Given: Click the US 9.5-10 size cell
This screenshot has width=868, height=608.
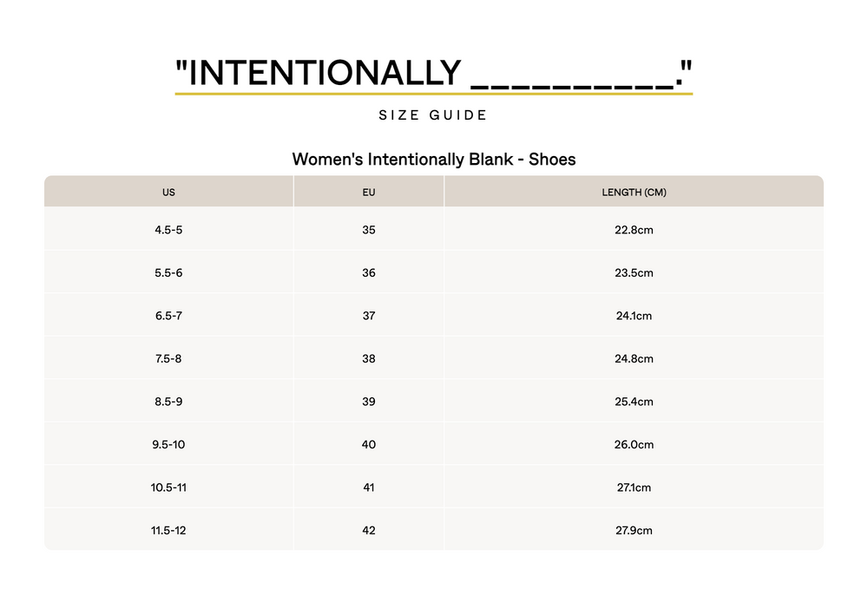Looking at the screenshot, I should coord(168,445).
